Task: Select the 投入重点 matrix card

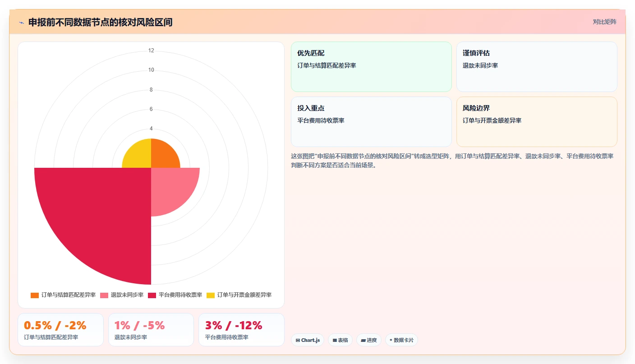Action: pos(371,122)
